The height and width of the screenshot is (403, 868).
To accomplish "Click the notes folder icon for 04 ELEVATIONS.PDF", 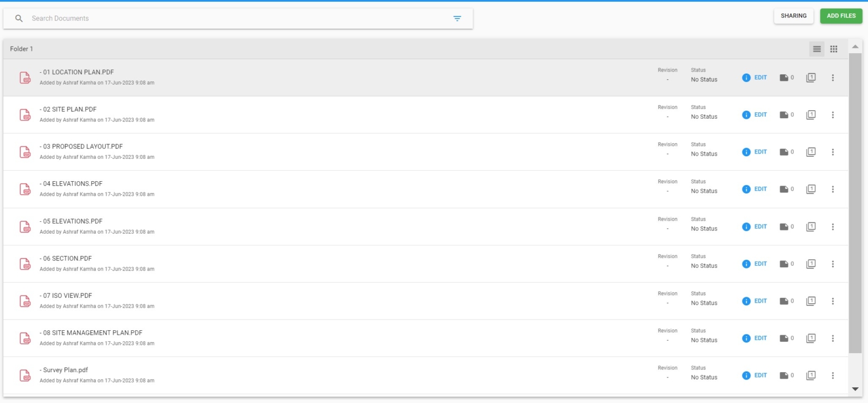I will click(x=784, y=189).
